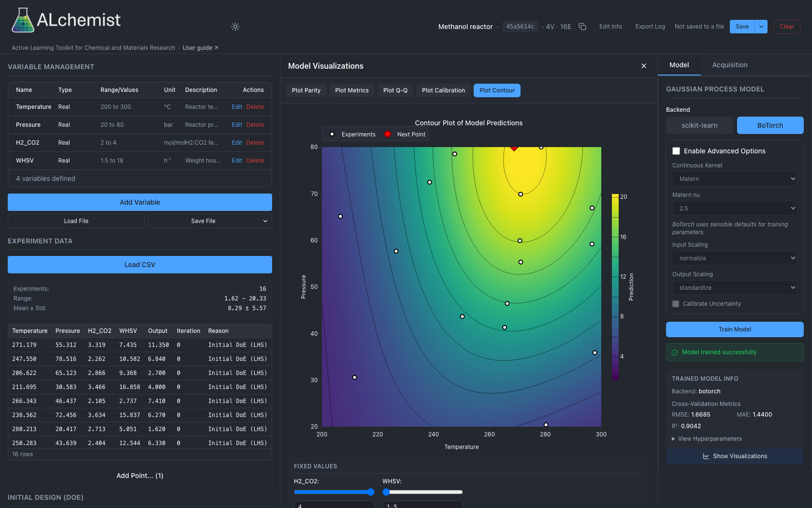Show the Plot Calibration view
Screen dimensions: 812x508
pos(443,90)
